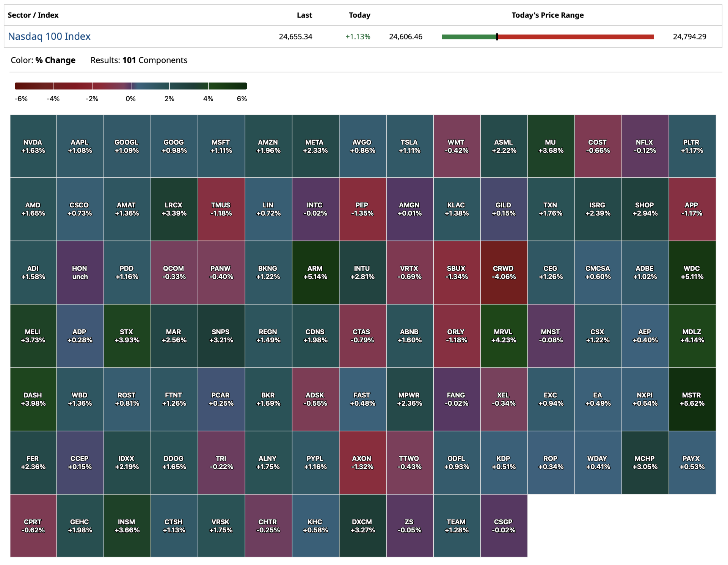Click the WDC tile showing +5.11%

point(692,273)
